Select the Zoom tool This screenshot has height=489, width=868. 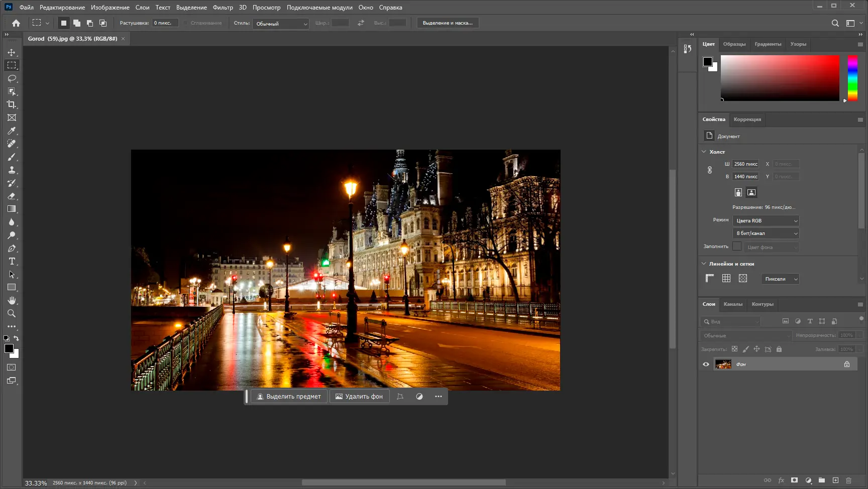click(12, 313)
